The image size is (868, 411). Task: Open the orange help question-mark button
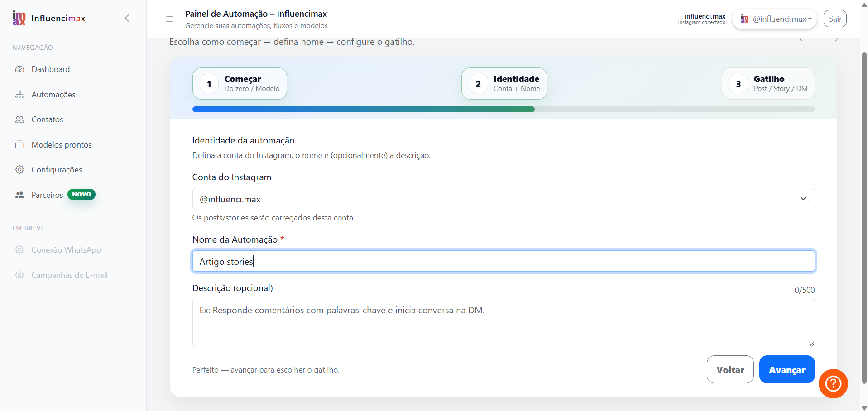point(833,384)
